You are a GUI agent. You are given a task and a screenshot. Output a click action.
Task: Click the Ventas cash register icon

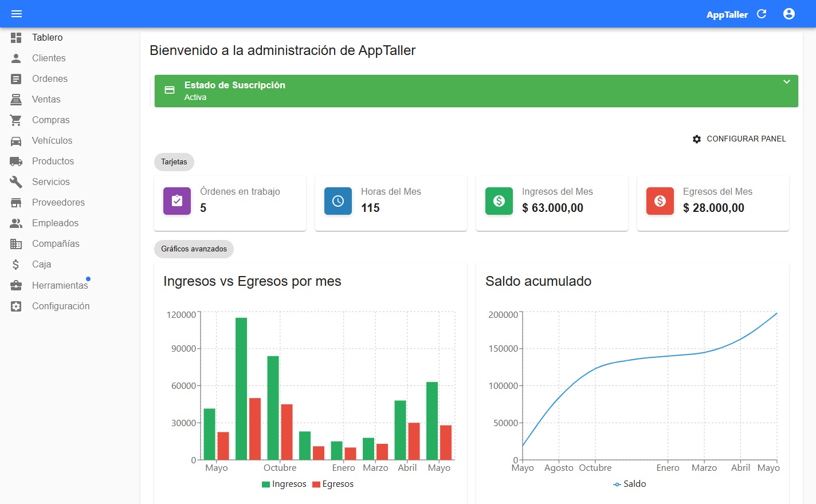pos(16,100)
